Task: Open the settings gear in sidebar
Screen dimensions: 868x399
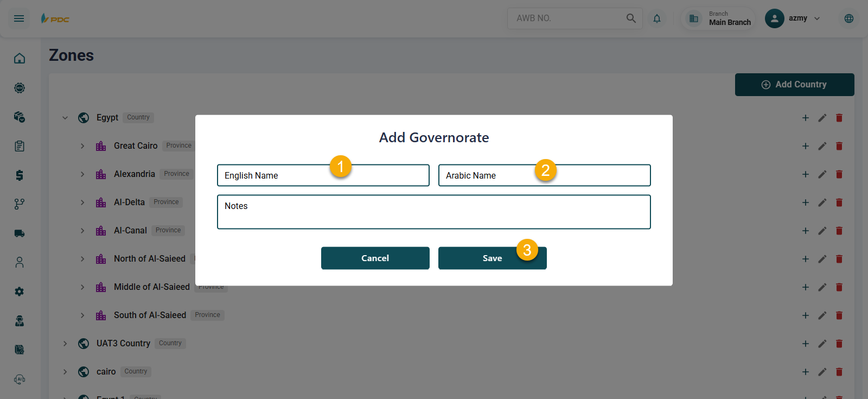Action: pyautogui.click(x=20, y=292)
